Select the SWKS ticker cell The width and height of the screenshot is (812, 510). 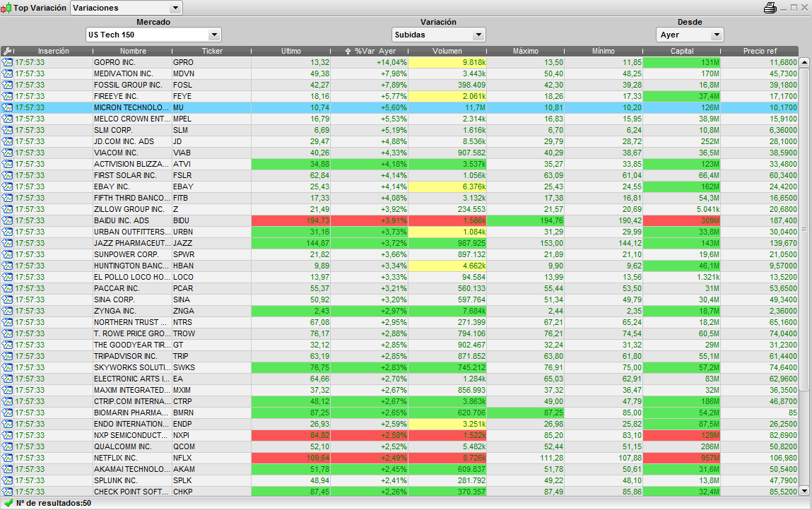point(212,368)
